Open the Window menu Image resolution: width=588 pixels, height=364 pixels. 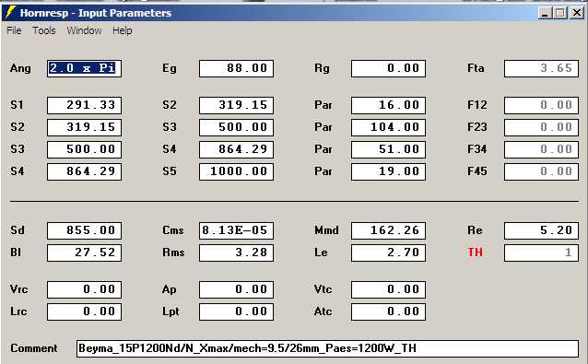(x=84, y=30)
